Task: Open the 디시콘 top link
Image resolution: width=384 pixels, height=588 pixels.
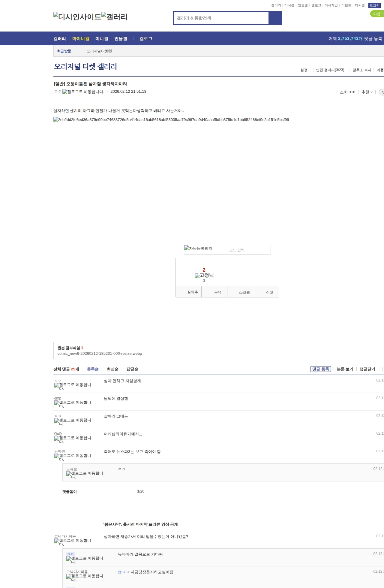Action: [x=360, y=5]
